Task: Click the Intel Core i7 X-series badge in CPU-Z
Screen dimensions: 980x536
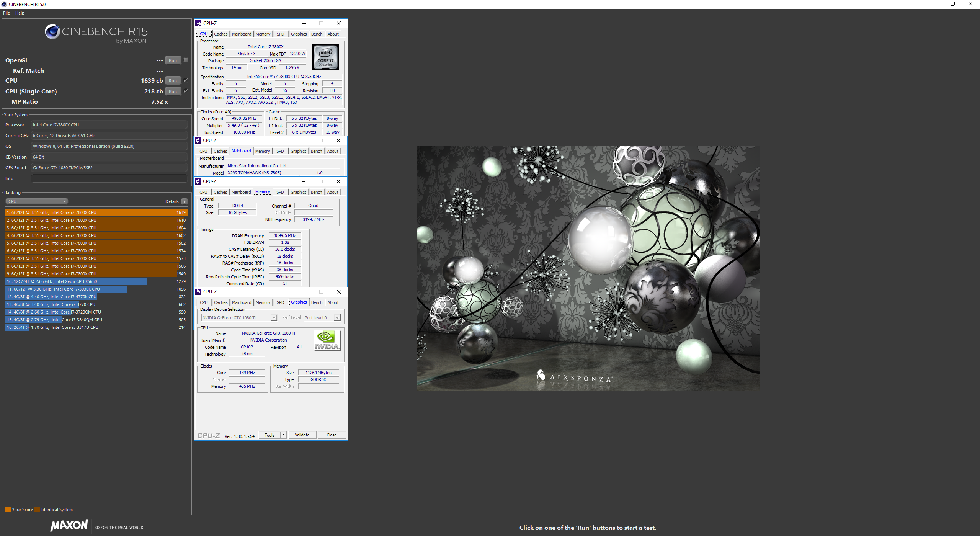Action: click(325, 57)
